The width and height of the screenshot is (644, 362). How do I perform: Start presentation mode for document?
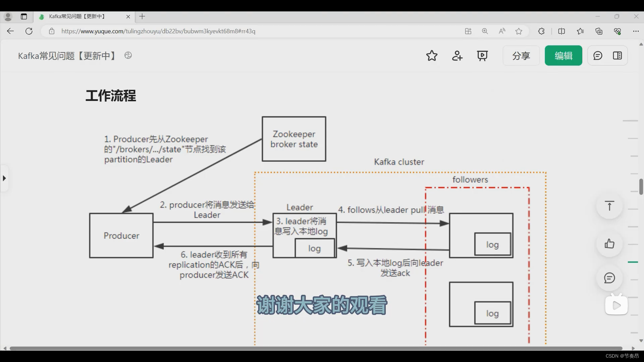482,56
